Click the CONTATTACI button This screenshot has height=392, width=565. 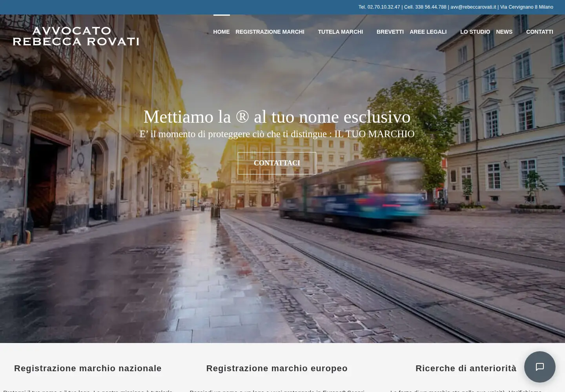(x=277, y=163)
